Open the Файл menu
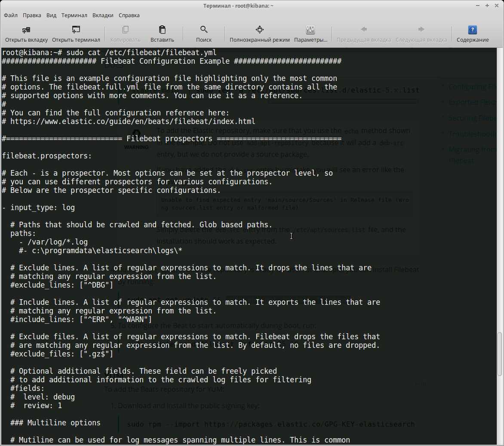 point(11,15)
